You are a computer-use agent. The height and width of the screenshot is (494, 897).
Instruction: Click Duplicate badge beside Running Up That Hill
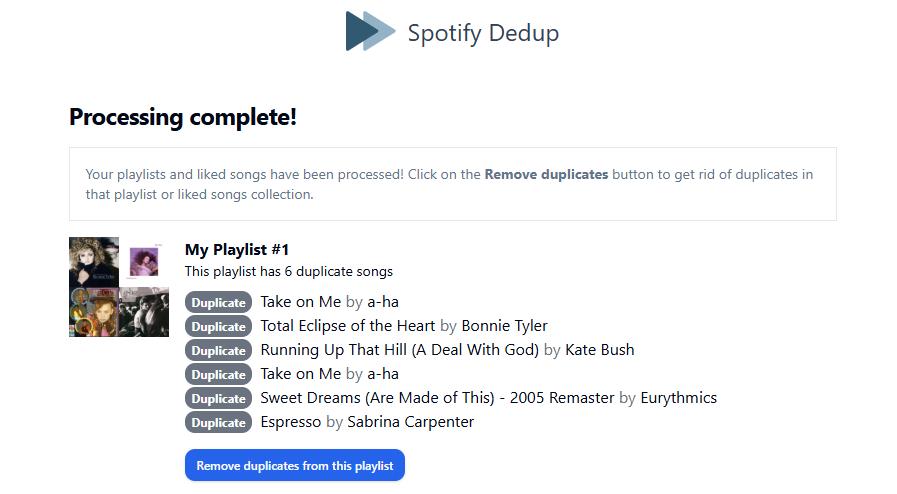[218, 350]
